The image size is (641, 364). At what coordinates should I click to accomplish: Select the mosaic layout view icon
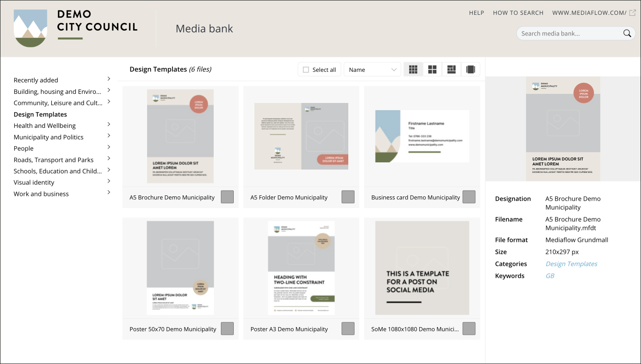(x=451, y=69)
